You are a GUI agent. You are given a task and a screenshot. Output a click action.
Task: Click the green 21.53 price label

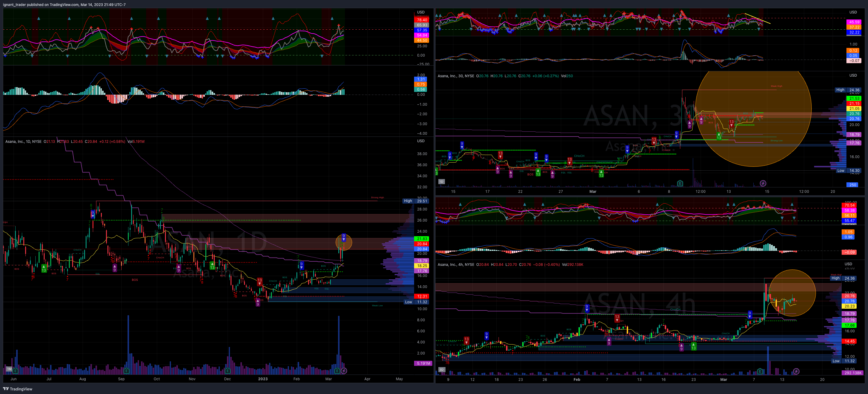tap(854, 99)
